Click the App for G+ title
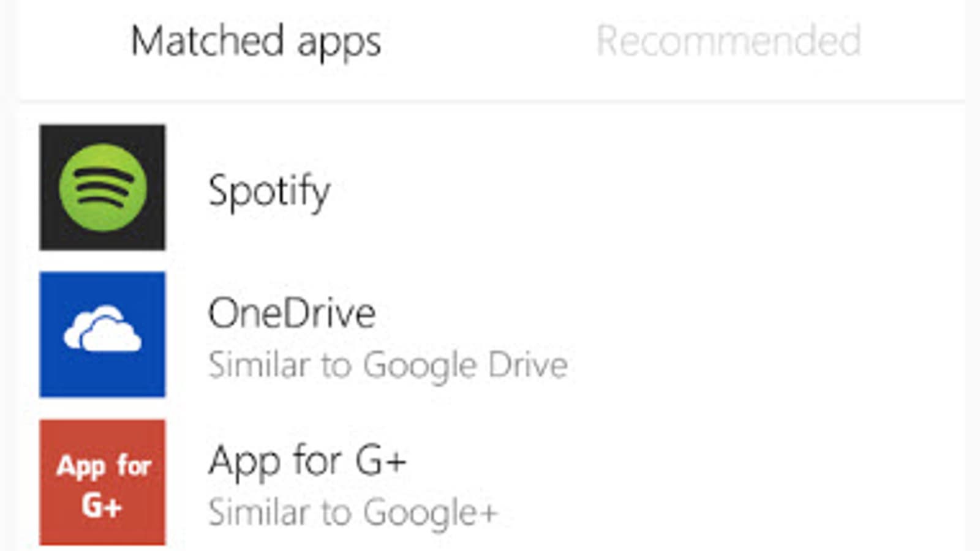The image size is (980, 551). (x=307, y=460)
